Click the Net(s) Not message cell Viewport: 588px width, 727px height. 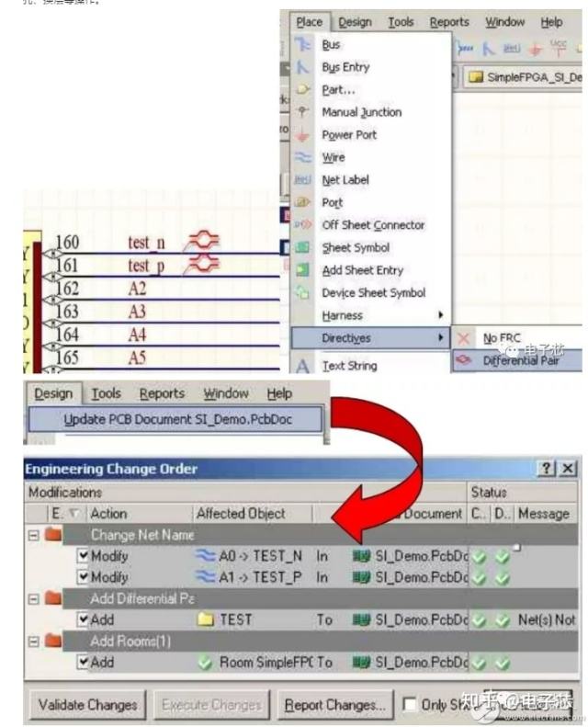pyautogui.click(x=547, y=619)
